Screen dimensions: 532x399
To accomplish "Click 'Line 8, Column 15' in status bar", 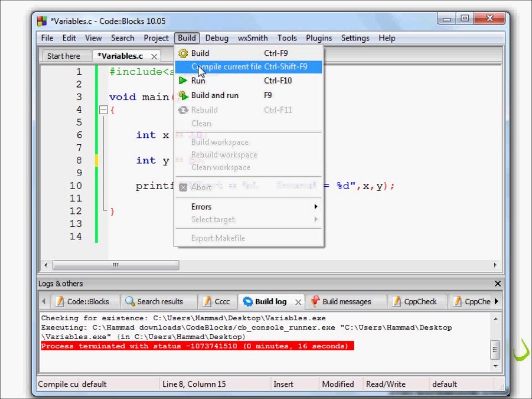I will point(194,384).
